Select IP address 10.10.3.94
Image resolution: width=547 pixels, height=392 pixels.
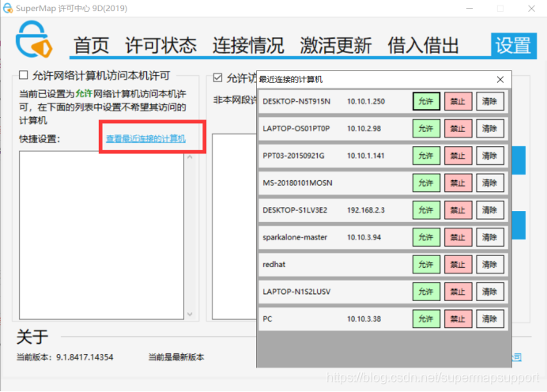point(364,238)
